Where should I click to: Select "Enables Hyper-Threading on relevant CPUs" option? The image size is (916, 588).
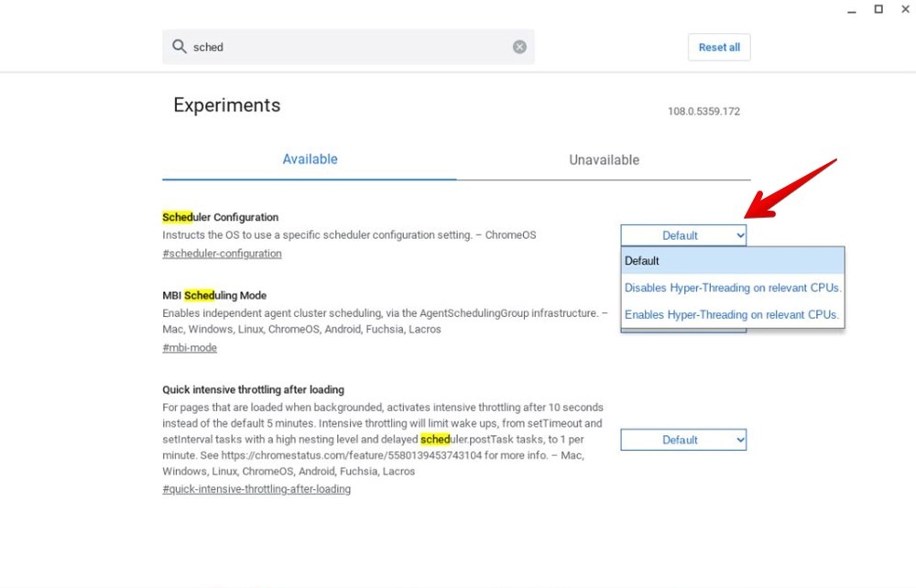732,313
